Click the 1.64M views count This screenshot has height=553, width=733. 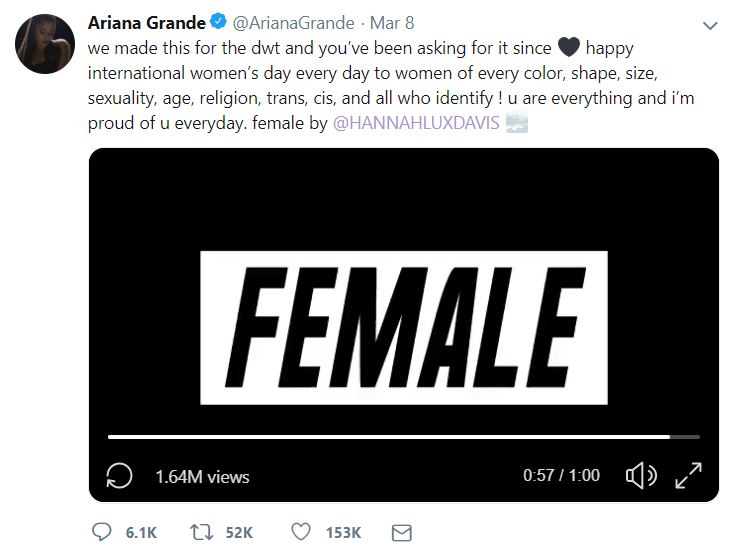(x=202, y=476)
